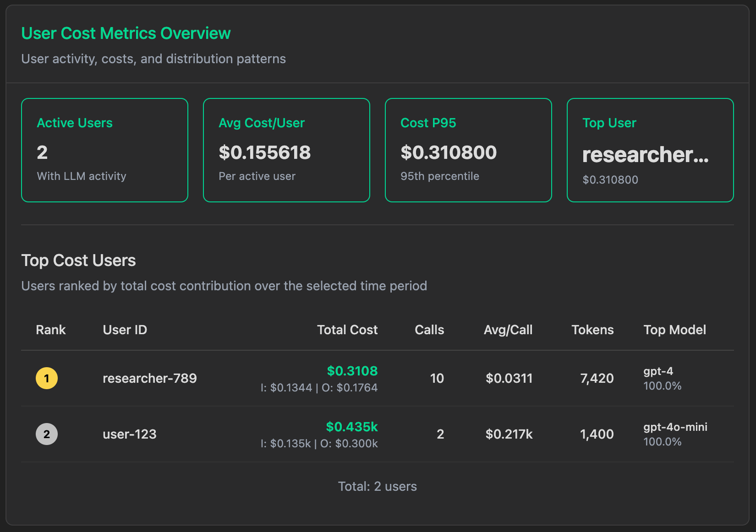The image size is (756, 532).
Task: Click the Calls column header
Action: coord(429,330)
